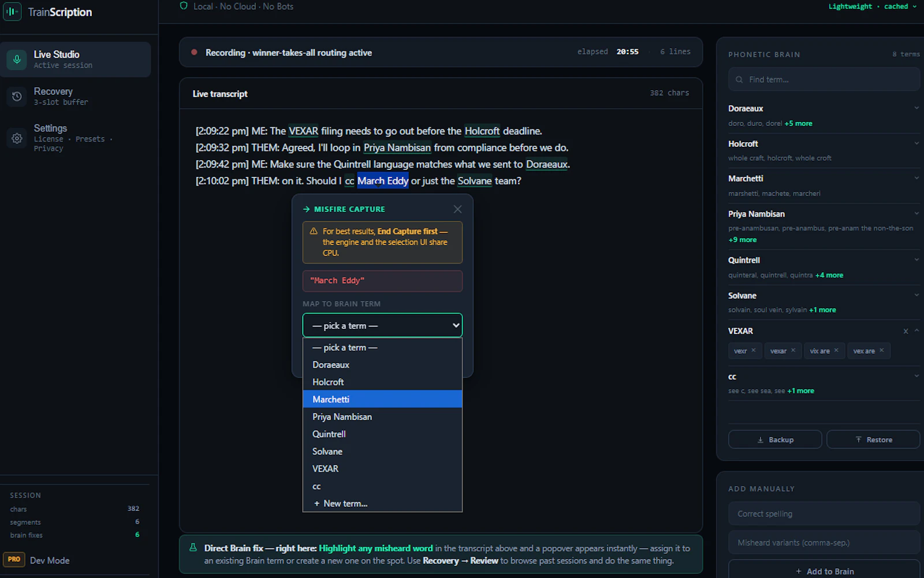Screen dimensions: 924x578
Task: Open Recovery 3-slot buffer section
Action: pos(75,97)
